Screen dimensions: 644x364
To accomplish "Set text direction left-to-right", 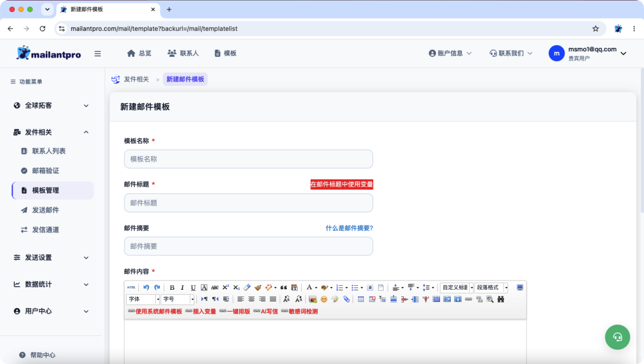I will (x=204, y=299).
